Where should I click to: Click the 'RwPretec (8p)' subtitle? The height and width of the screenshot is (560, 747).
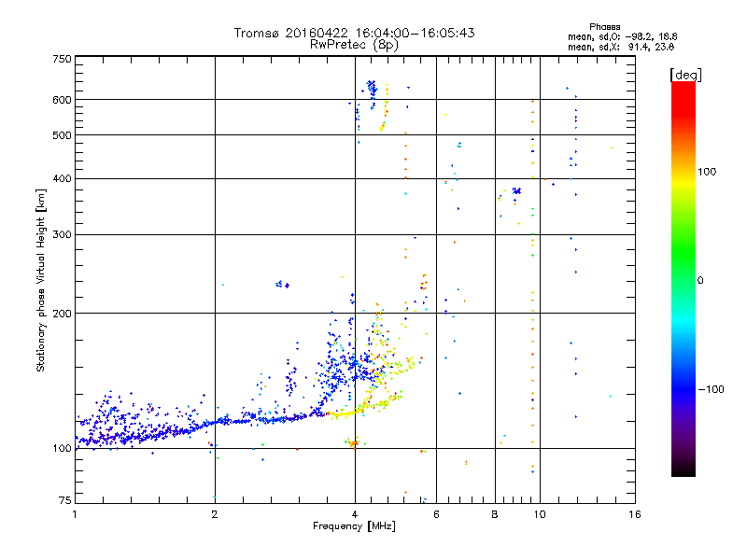coord(354,45)
